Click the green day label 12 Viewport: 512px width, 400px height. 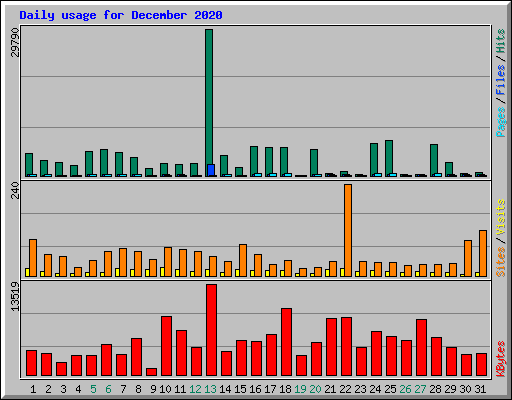[195, 389]
